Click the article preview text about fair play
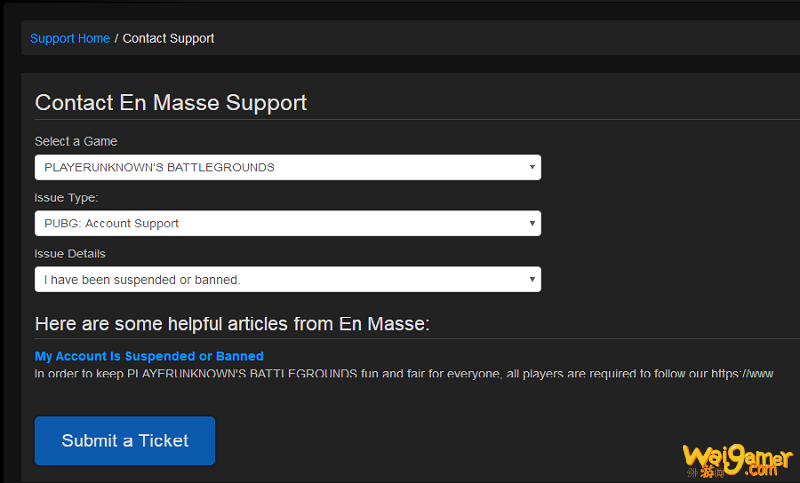 click(x=404, y=374)
